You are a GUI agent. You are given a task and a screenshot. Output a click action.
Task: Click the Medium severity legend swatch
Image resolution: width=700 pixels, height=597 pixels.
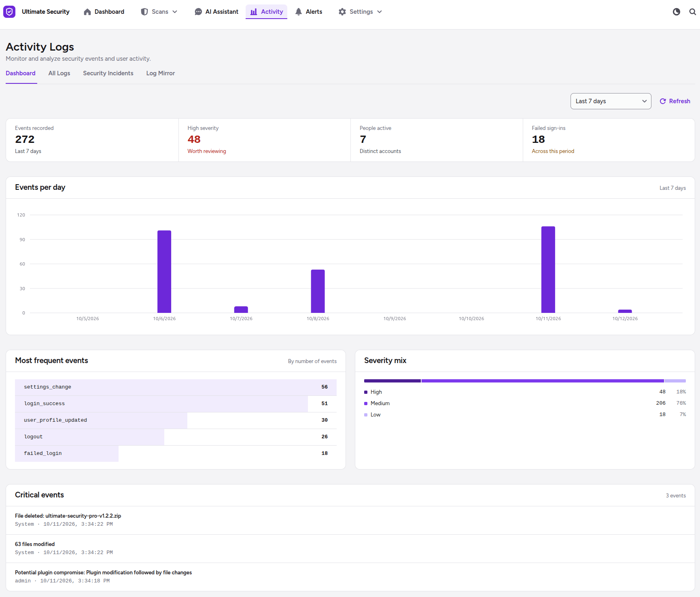point(366,404)
